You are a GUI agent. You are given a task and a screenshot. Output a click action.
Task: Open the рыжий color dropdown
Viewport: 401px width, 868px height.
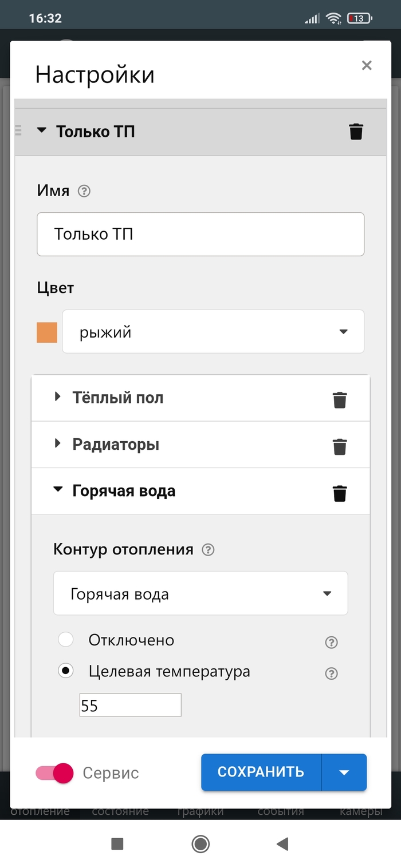pos(213,332)
